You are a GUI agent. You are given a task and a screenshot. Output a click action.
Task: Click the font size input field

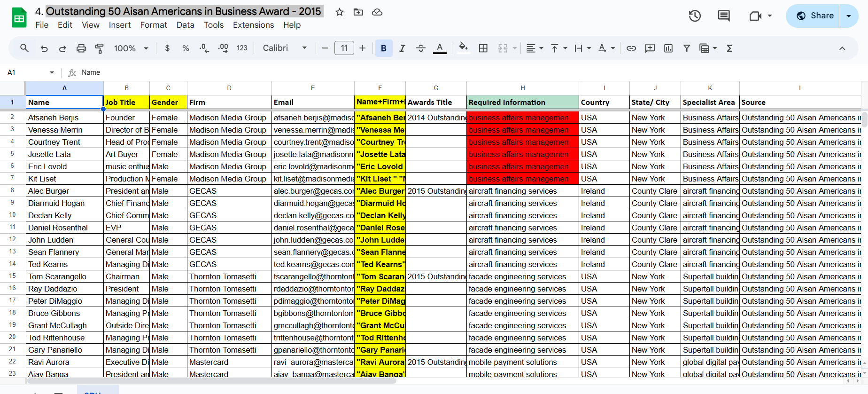[344, 48]
